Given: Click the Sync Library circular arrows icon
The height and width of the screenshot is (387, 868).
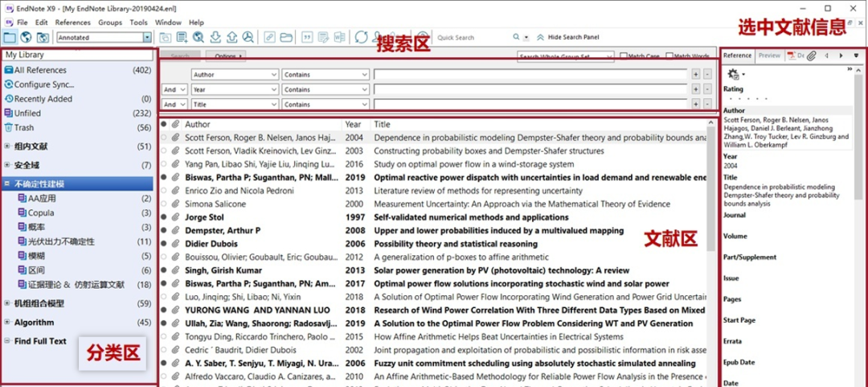Looking at the screenshot, I should [x=362, y=38].
